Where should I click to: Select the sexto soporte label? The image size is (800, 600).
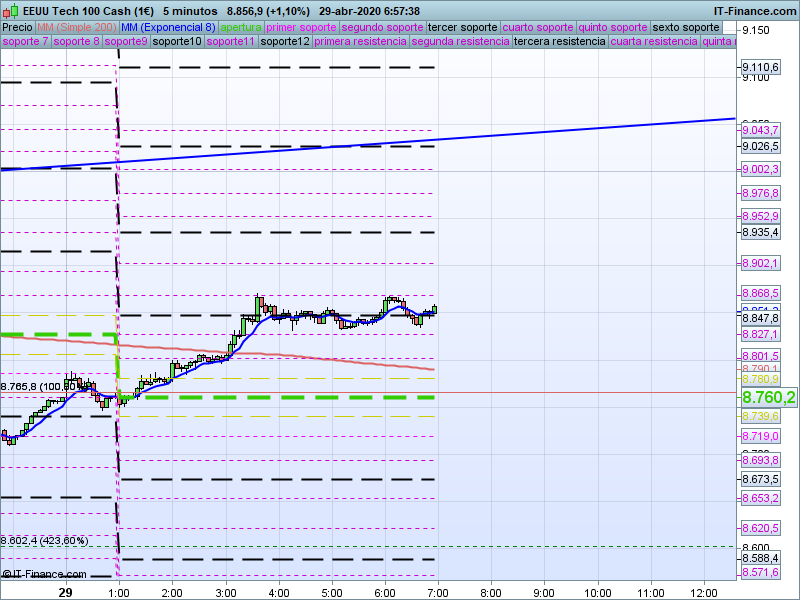(685, 27)
